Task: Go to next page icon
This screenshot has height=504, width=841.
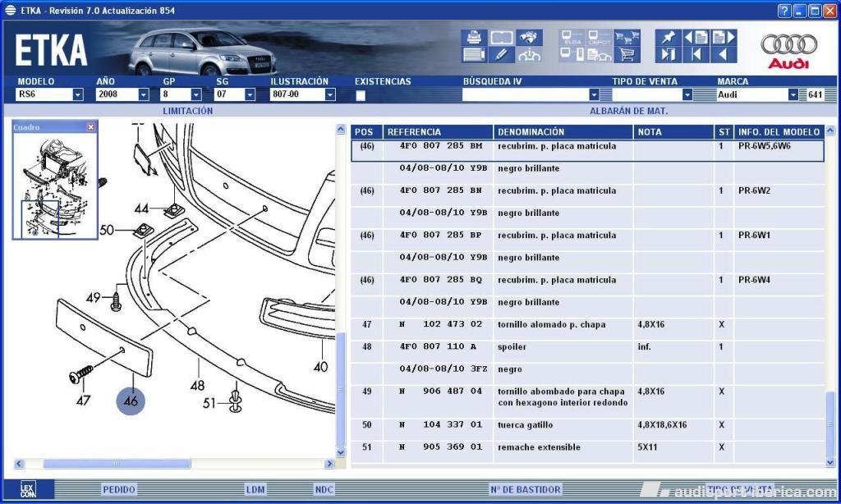Action: pos(724,38)
